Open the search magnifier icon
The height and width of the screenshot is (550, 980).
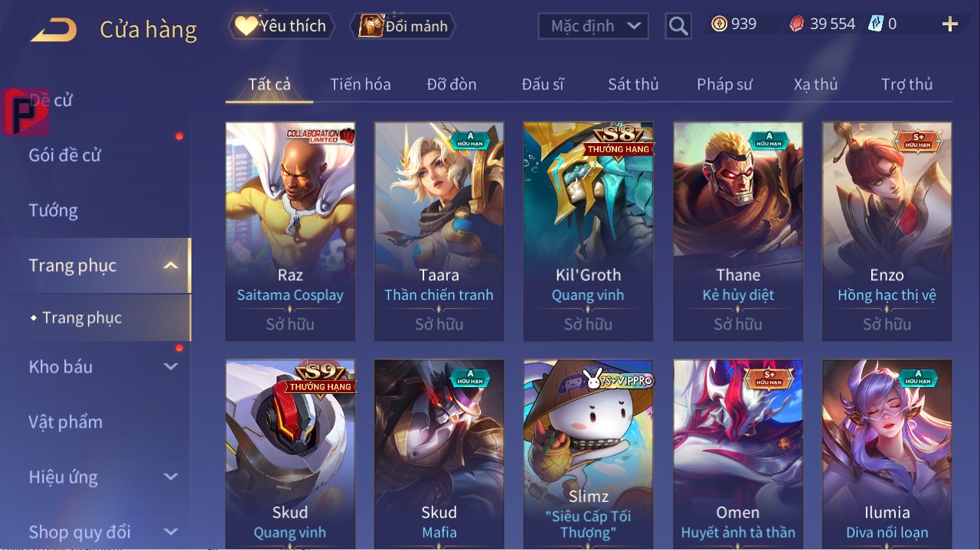click(x=678, y=26)
